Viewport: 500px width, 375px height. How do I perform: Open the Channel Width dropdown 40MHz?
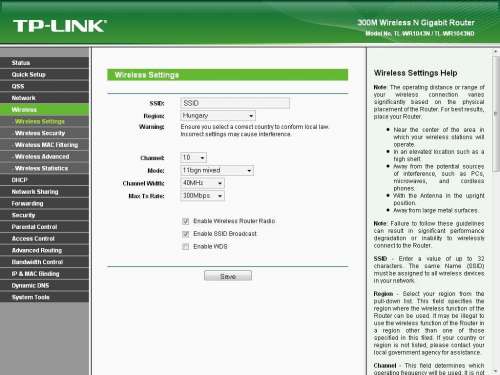202,183
